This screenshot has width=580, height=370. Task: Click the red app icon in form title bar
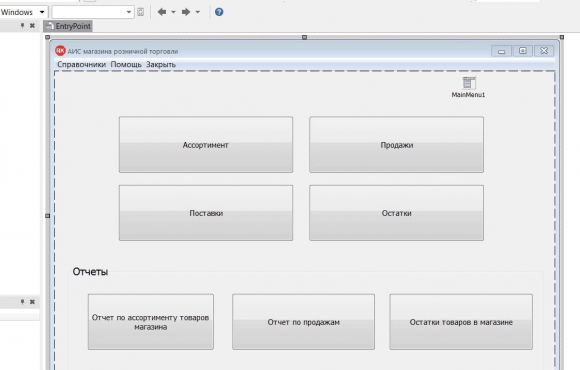pos(60,51)
